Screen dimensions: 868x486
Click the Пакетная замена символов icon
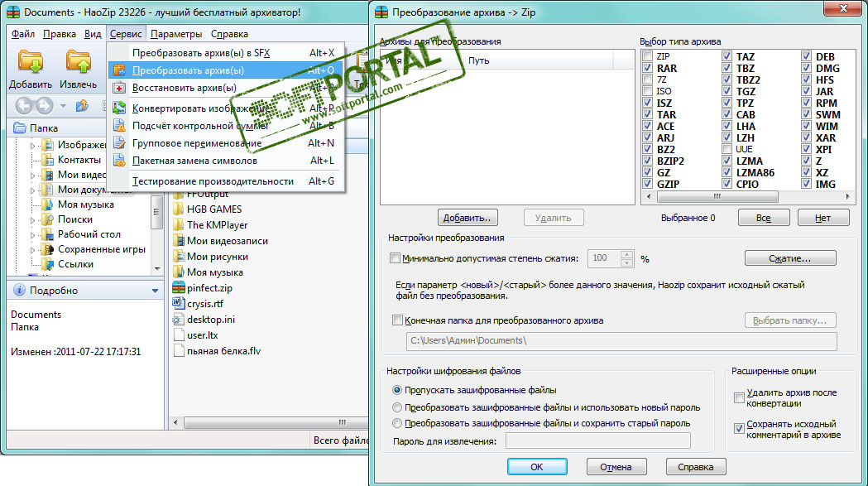119,161
